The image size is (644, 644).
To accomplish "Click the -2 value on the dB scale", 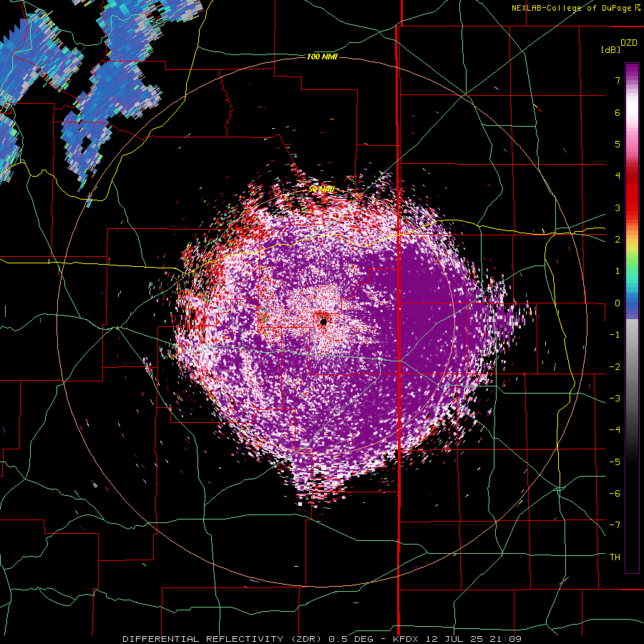I will 615,367.
